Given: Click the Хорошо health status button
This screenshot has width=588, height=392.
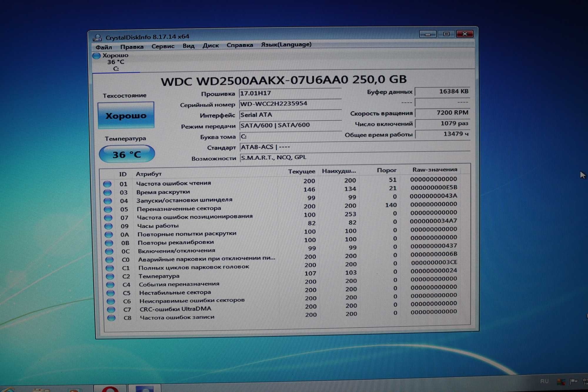Looking at the screenshot, I should tap(126, 115).
